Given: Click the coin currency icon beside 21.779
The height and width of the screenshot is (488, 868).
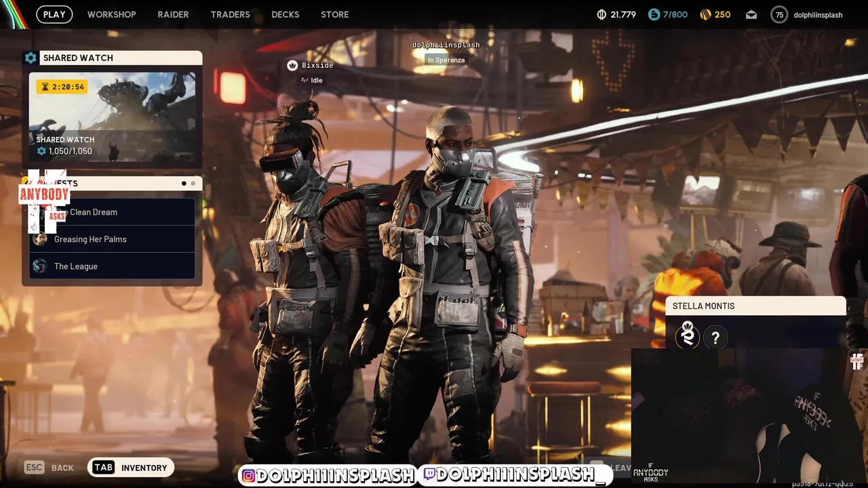Looking at the screenshot, I should coord(601,14).
